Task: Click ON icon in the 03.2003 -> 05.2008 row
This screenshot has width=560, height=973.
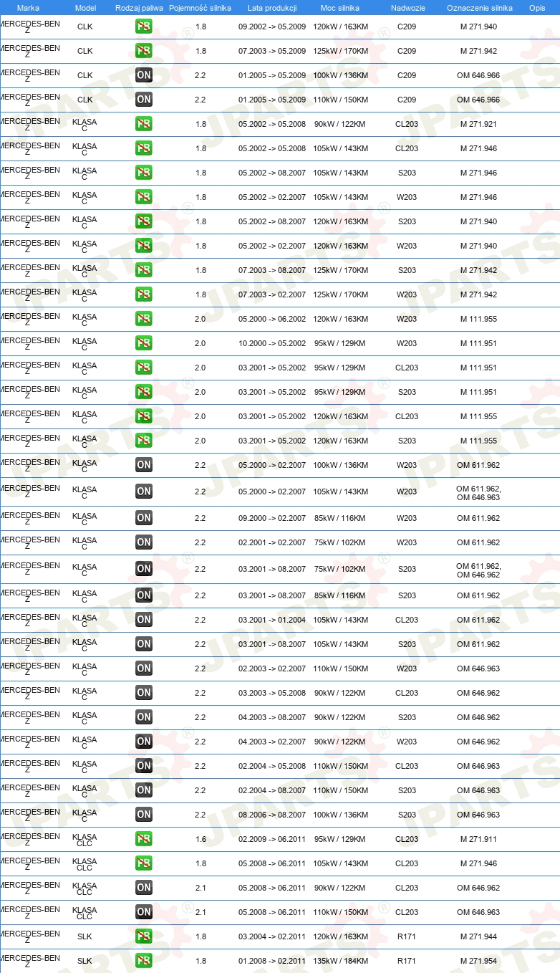Action: (144, 693)
